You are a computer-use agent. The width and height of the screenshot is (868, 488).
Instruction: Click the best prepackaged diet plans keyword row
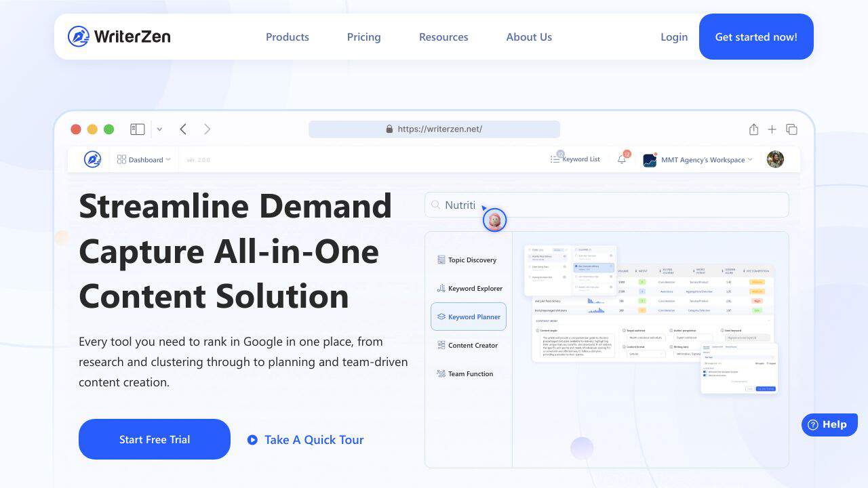(652, 310)
